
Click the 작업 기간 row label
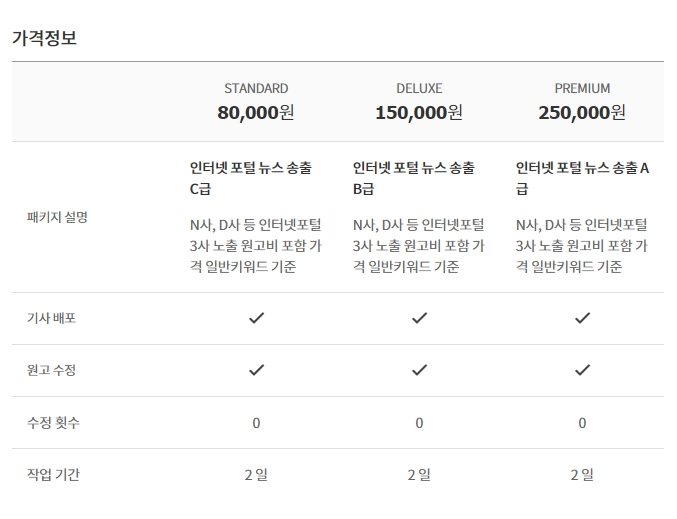click(x=53, y=475)
